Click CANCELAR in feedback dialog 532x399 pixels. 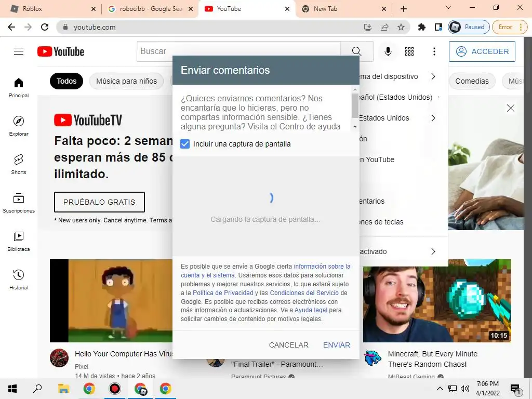point(289,345)
